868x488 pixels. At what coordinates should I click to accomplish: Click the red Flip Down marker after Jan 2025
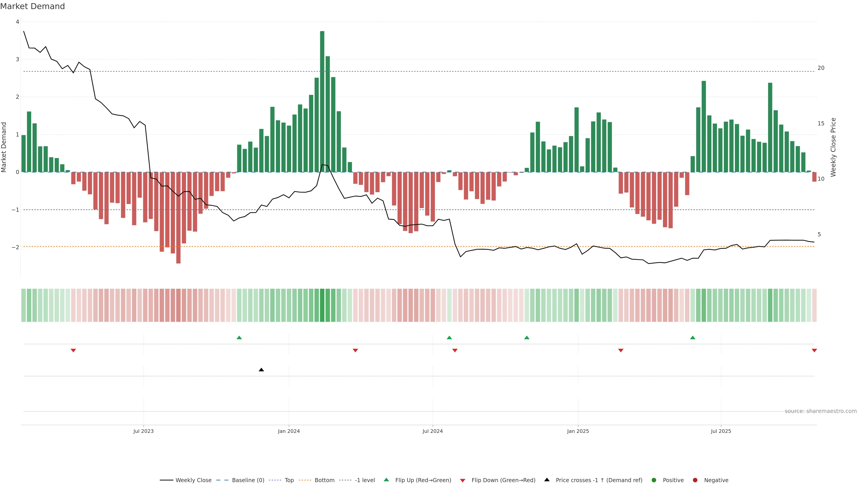(621, 351)
